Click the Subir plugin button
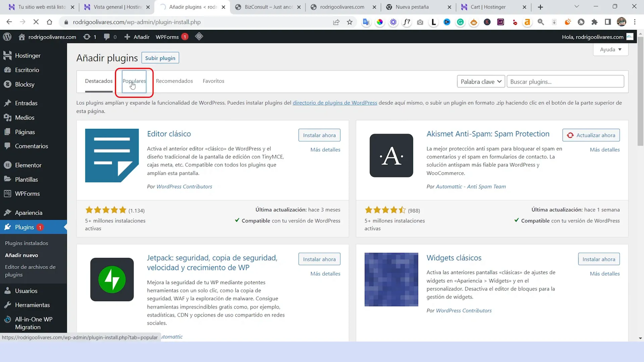The image size is (644, 362). tap(160, 58)
